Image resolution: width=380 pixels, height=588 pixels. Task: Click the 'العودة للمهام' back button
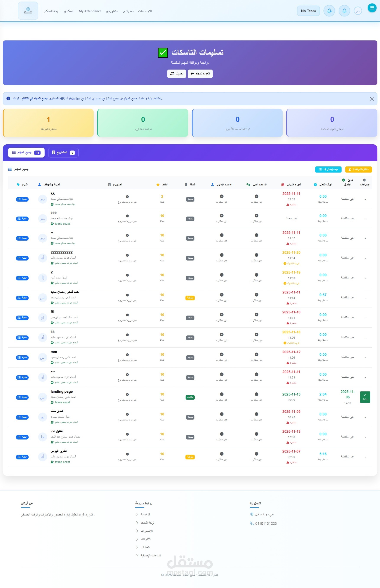point(200,74)
